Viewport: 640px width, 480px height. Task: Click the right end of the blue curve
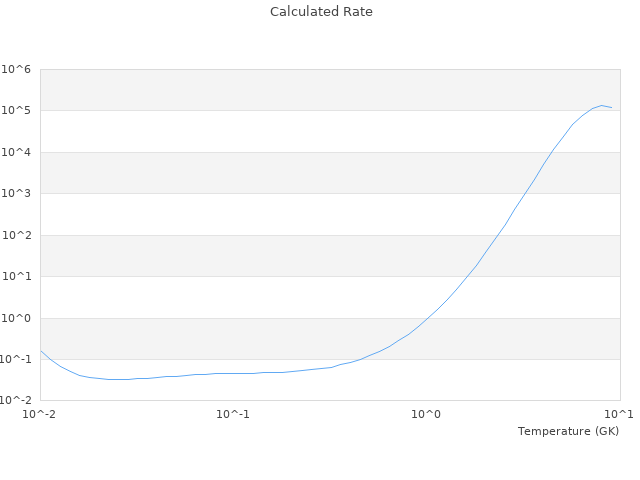612,107
